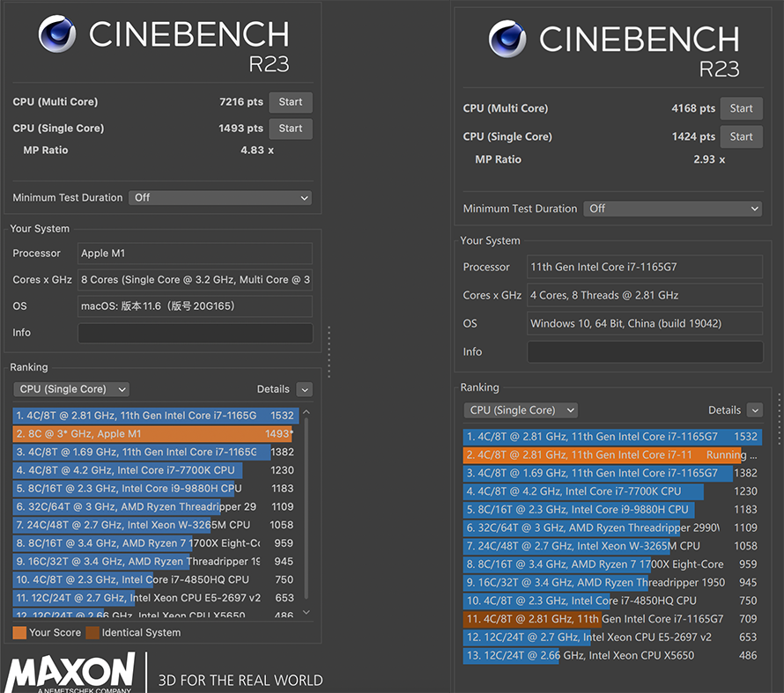Open Minimum Test Duration dropdown in right window
The image size is (784, 693).
pos(672,209)
